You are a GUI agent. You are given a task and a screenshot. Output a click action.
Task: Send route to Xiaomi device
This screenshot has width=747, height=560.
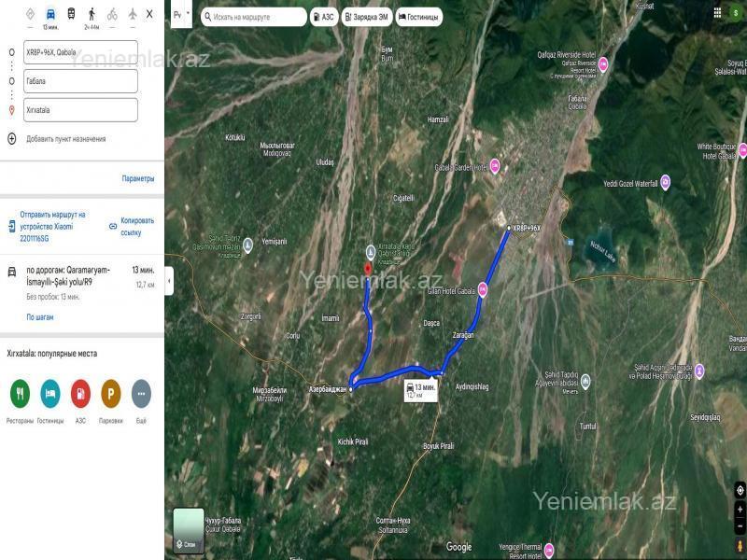[x=52, y=227]
